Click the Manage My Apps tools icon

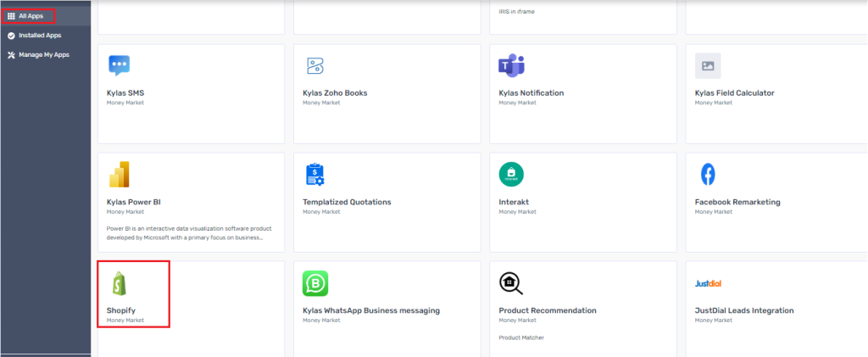pos(11,55)
